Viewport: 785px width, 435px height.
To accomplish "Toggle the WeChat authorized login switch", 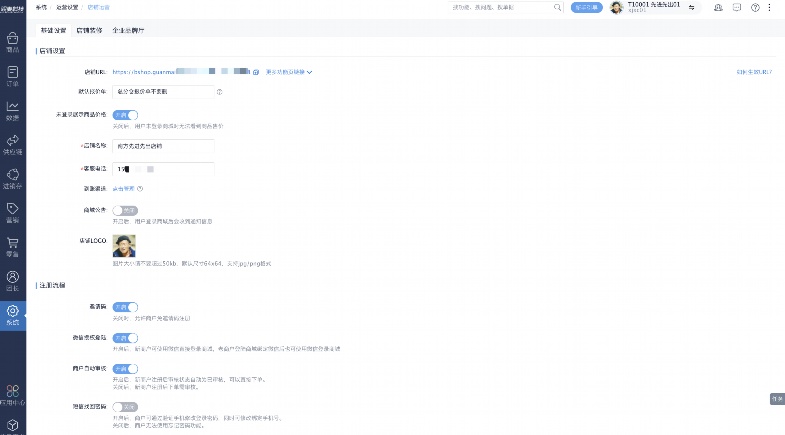I will coord(125,338).
